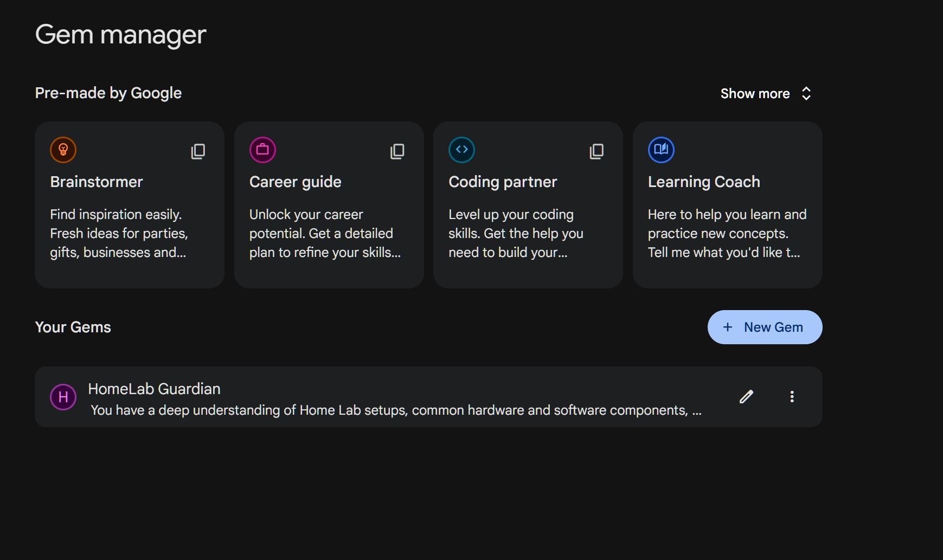Open the Coding partner card title
Screen dimensions: 943x560
click(503, 182)
